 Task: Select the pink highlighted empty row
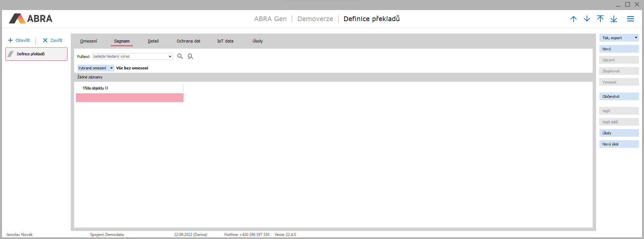point(129,98)
